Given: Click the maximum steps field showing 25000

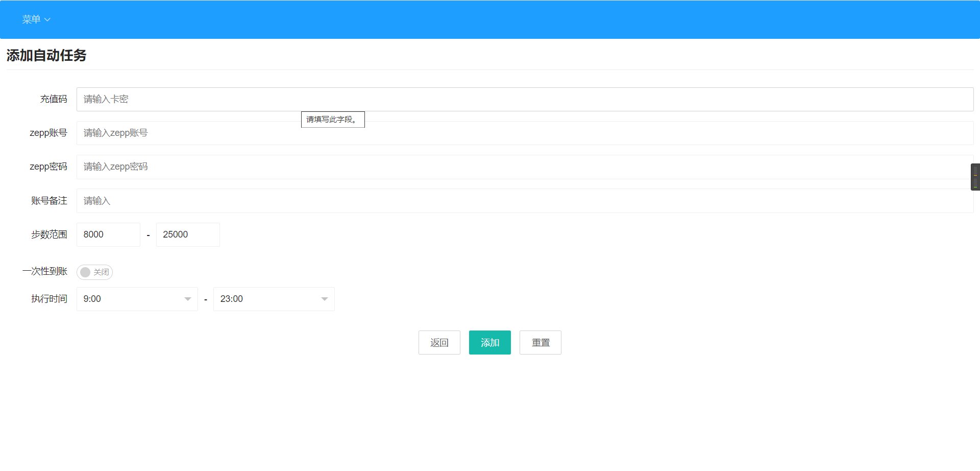Looking at the screenshot, I should coord(188,234).
